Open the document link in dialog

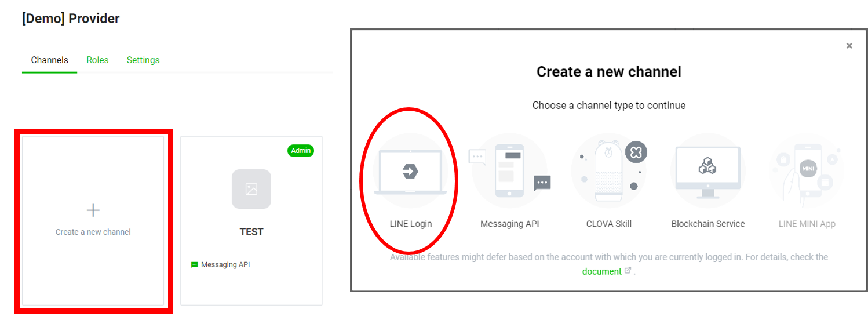point(602,271)
